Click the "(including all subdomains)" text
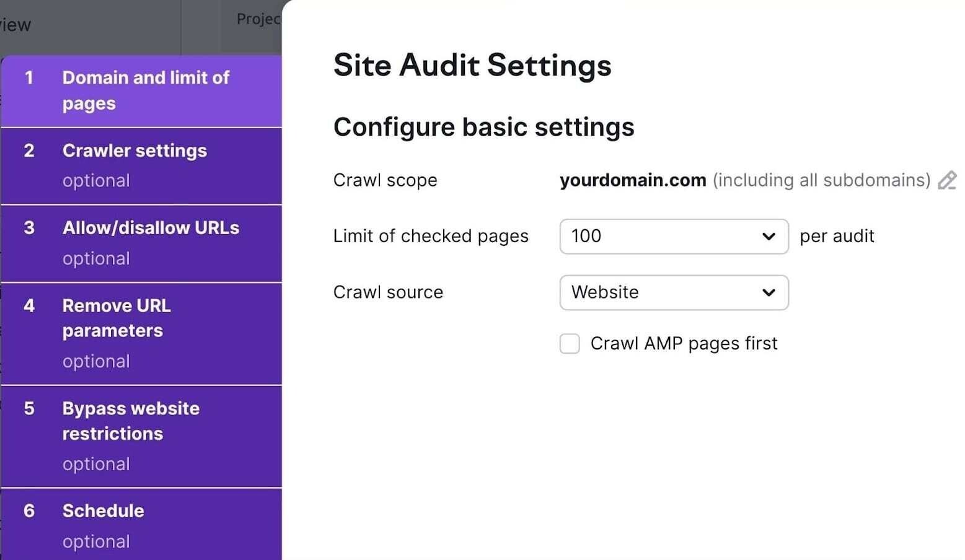 821,180
